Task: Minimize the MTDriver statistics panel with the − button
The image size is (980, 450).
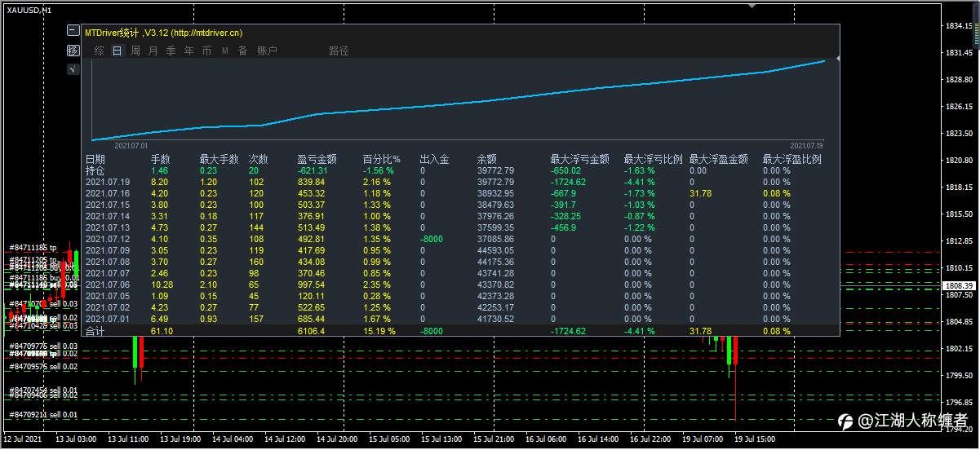Action: [x=73, y=31]
